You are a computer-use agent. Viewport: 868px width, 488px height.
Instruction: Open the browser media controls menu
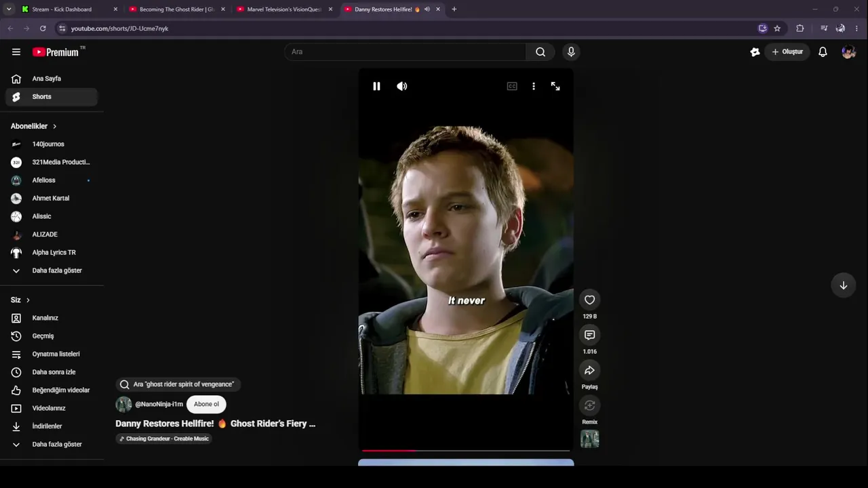click(x=824, y=28)
